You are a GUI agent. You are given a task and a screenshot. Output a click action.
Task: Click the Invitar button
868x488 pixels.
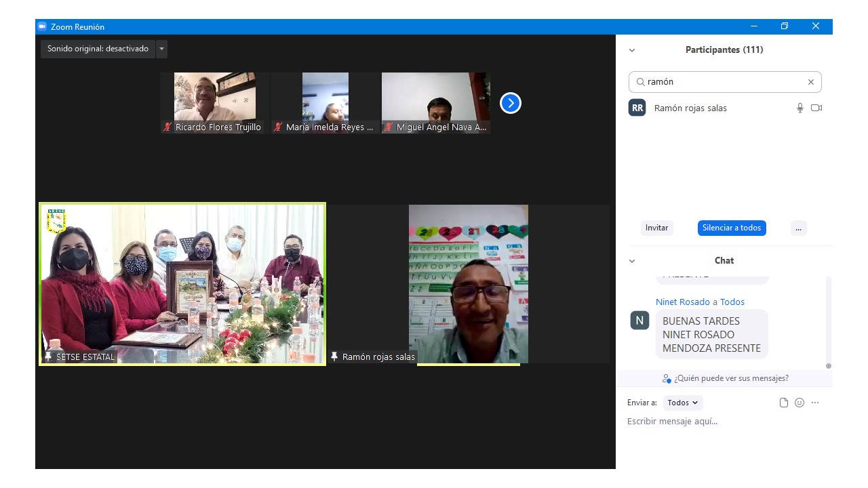[656, 228]
